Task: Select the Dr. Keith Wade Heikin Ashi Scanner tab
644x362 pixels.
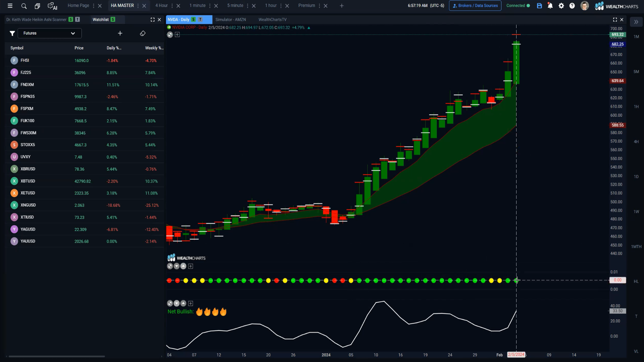Action: 36,19
